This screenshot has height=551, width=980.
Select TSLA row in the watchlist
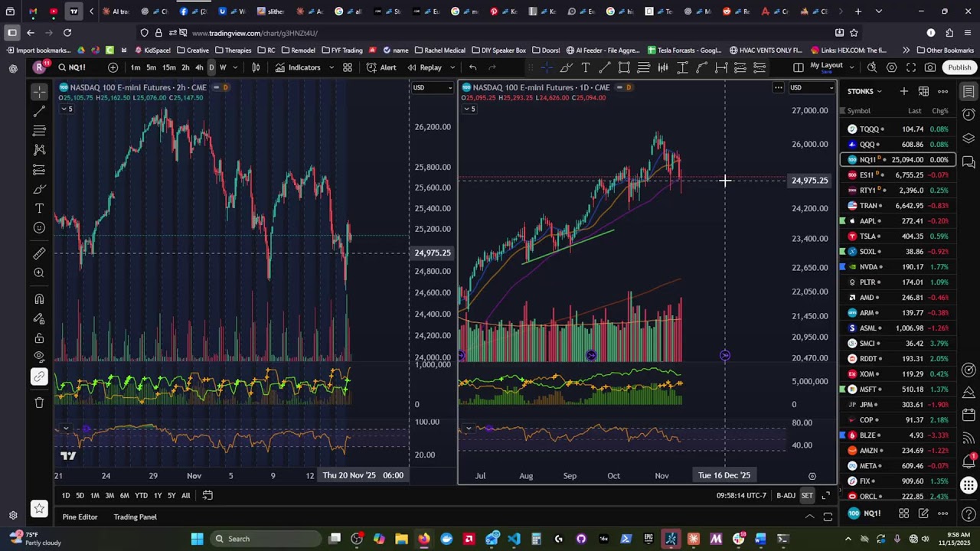[x=898, y=236]
